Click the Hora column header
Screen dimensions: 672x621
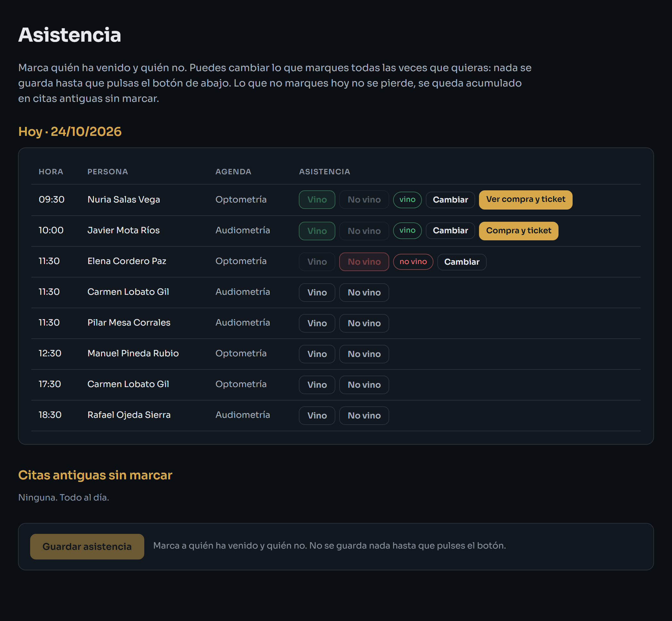point(51,172)
